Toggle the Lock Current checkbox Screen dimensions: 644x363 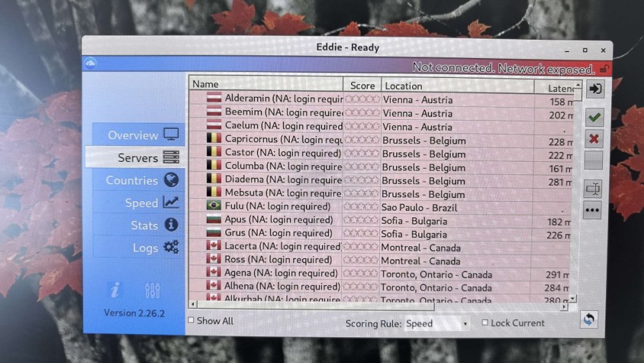[485, 323]
